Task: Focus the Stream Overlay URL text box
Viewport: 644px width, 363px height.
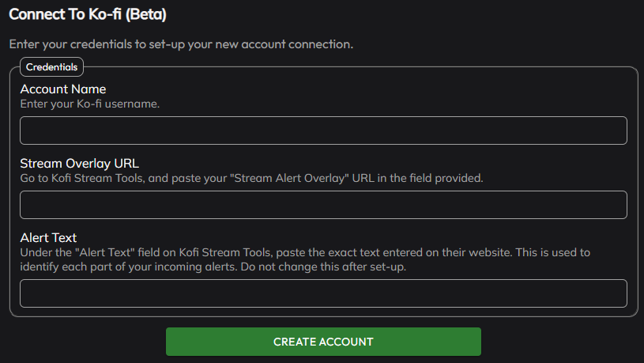Action: (323, 205)
